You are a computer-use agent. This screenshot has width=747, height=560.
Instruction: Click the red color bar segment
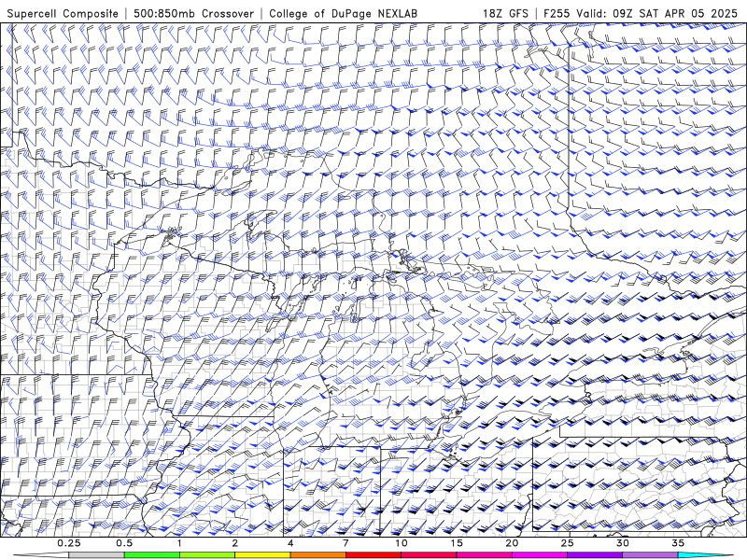(x=373, y=555)
